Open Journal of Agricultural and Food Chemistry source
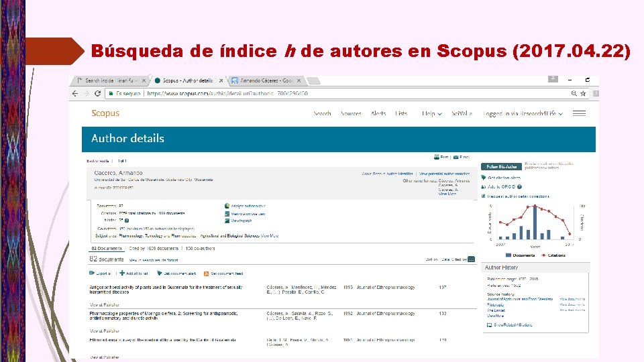 (x=520, y=299)
